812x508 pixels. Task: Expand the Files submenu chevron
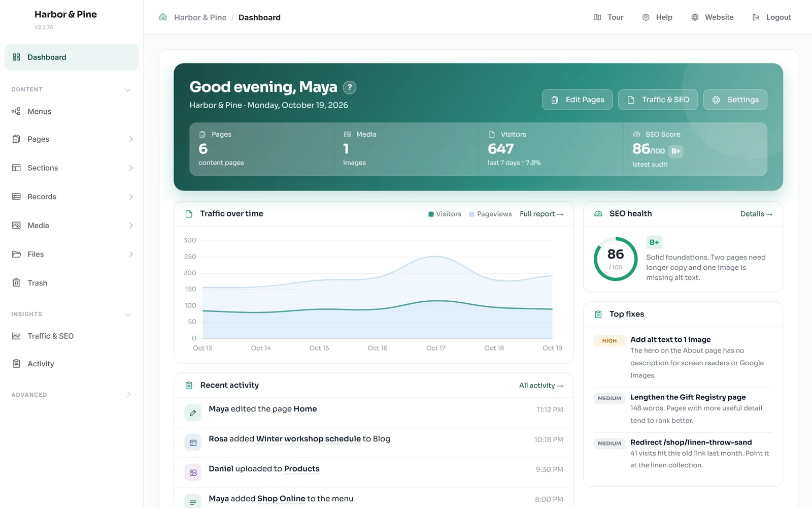tap(131, 254)
